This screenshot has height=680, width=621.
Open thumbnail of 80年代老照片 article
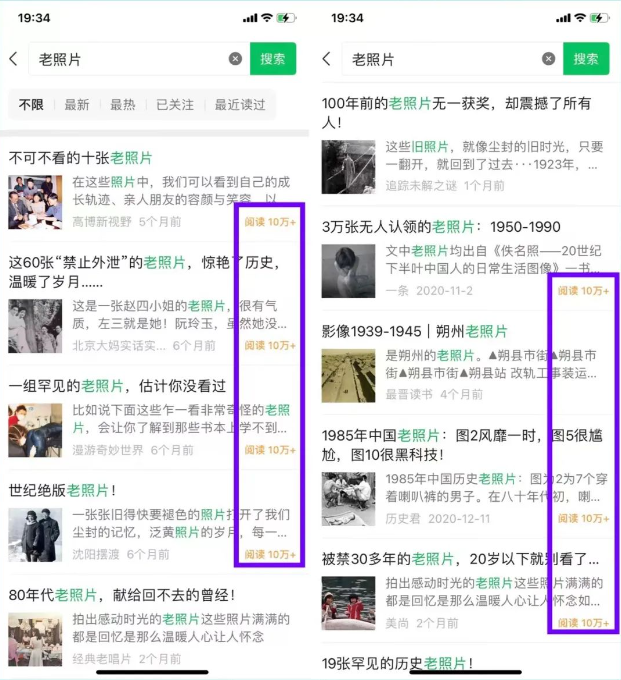pos(35,639)
